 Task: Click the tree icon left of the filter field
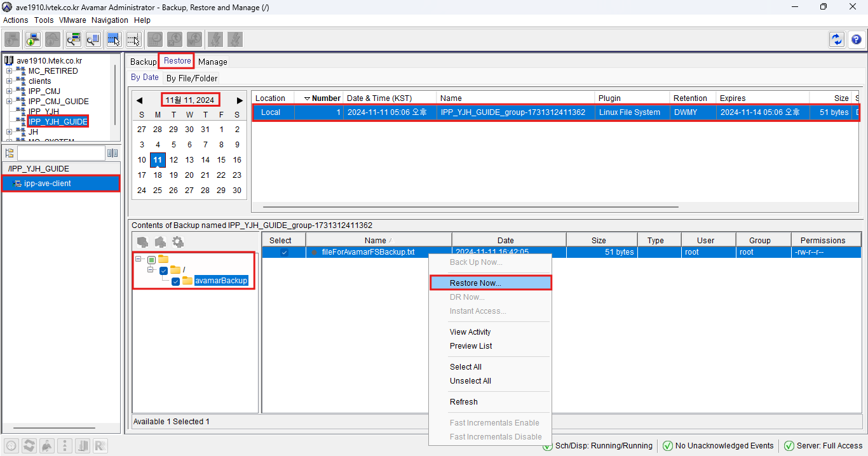(x=10, y=153)
